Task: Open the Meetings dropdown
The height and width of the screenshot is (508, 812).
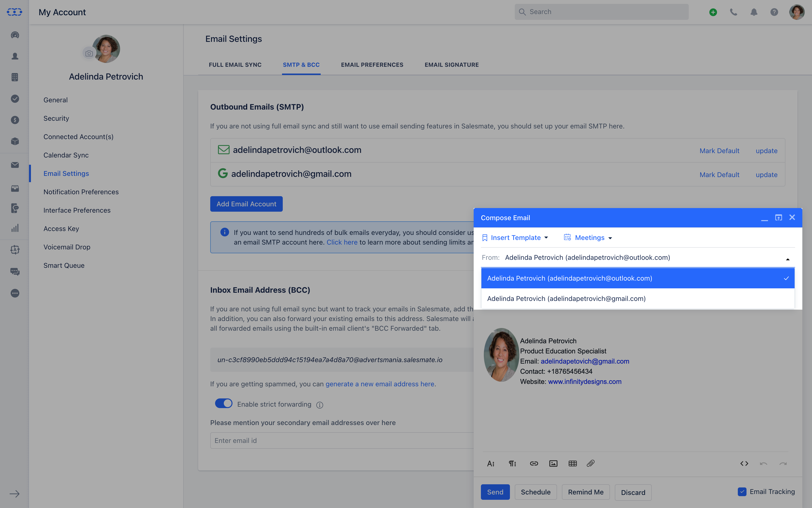Action: click(588, 238)
